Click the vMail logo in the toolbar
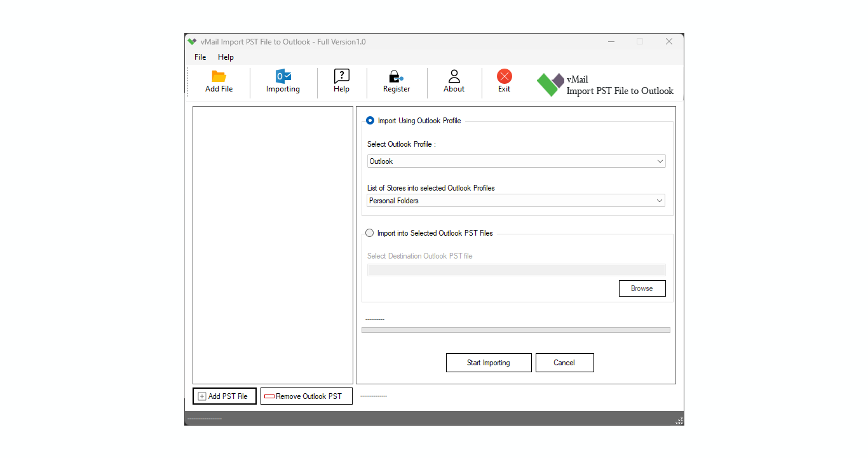Image resolution: width=868 pixels, height=458 pixels. click(x=550, y=84)
